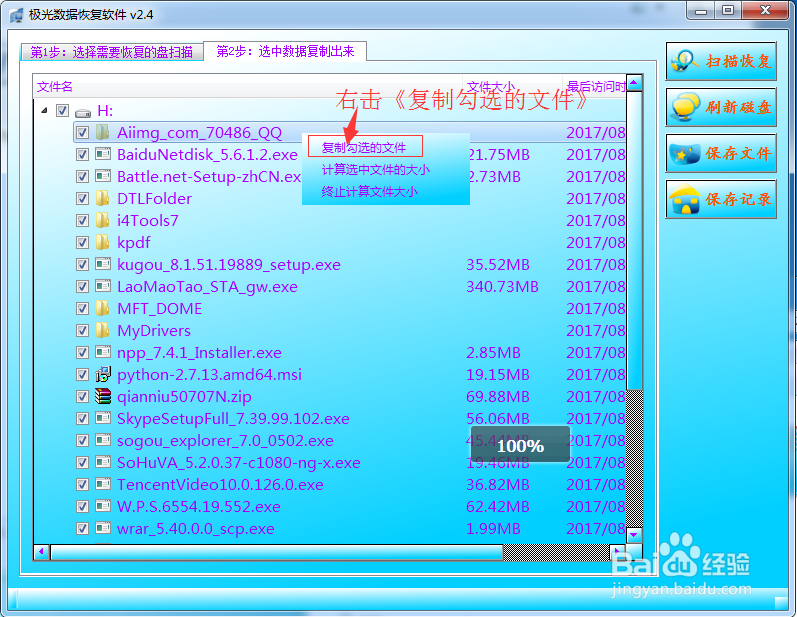Viewport: 797px width, 617px height.
Task: Click the vertical scrollbar down arrow
Action: [634, 535]
